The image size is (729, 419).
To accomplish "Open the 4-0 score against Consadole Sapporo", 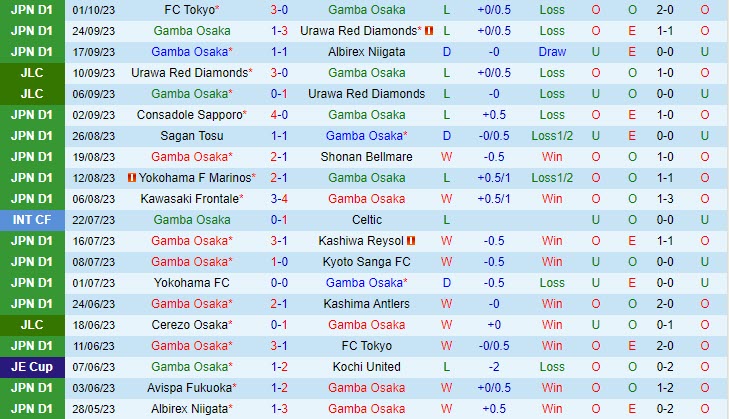I will click(x=280, y=115).
